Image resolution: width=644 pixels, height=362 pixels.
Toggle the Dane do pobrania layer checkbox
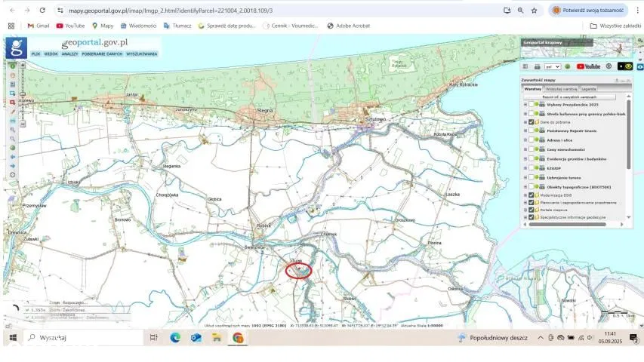pos(532,121)
